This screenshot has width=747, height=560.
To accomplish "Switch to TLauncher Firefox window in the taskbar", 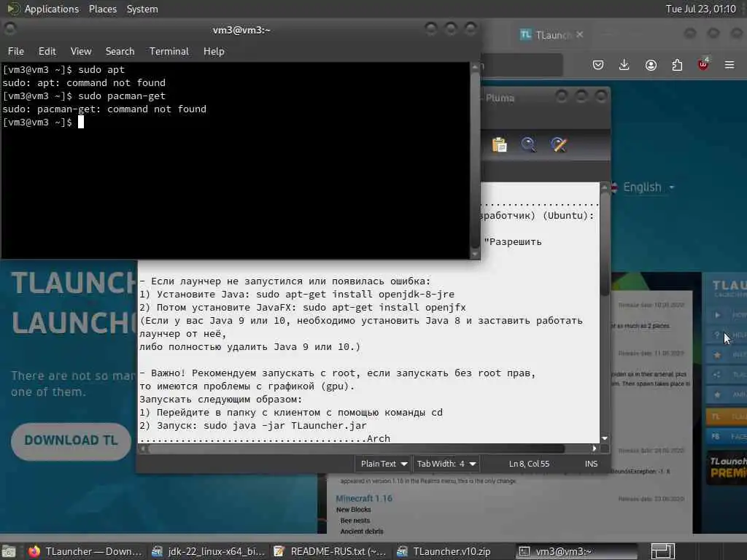I will pos(86,551).
